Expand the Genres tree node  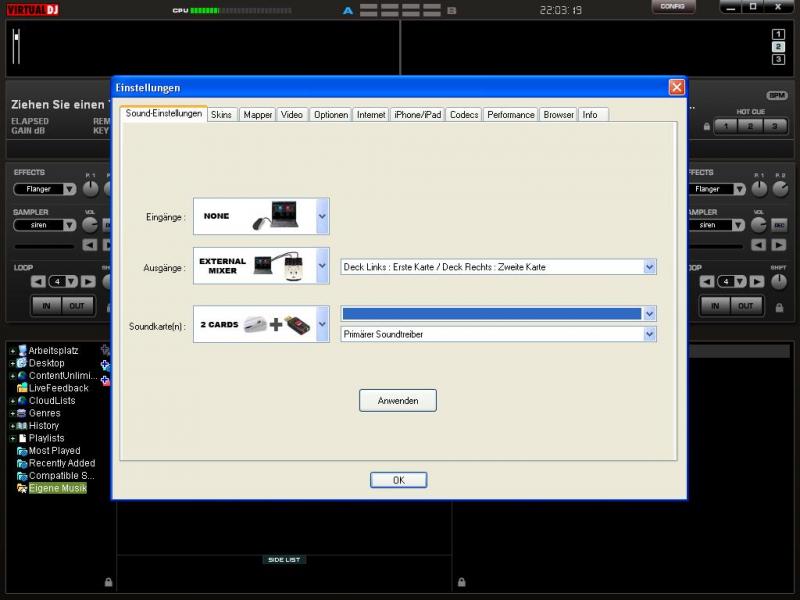click(13, 413)
